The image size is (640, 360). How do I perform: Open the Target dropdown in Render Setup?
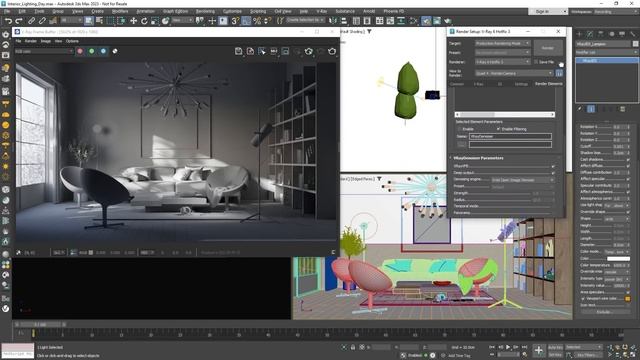(502, 43)
